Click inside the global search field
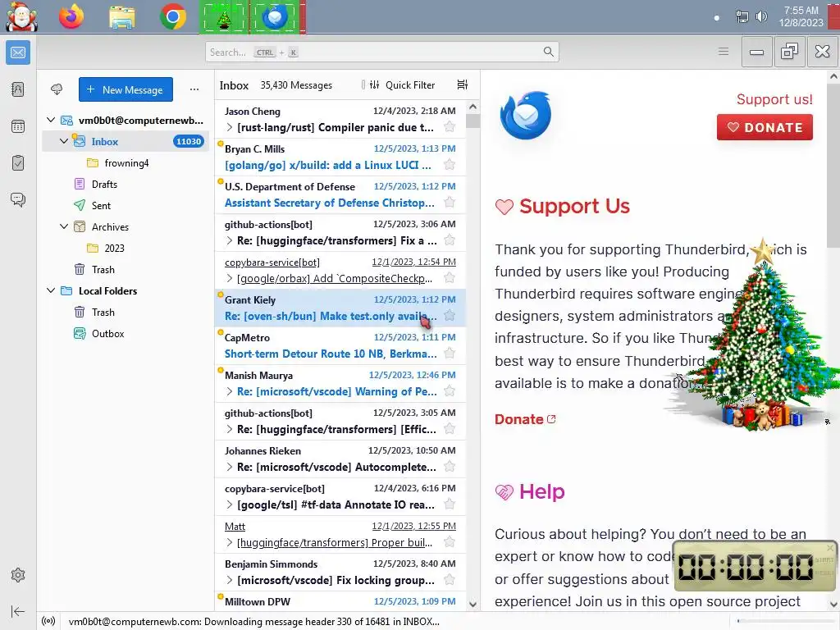 point(381,52)
